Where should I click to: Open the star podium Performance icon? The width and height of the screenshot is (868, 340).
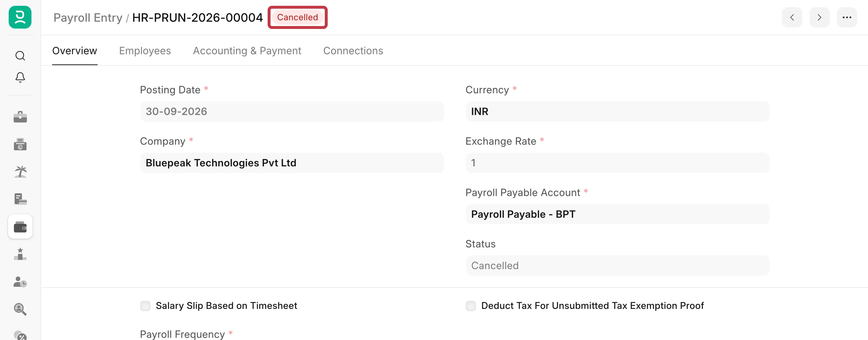[x=20, y=254]
